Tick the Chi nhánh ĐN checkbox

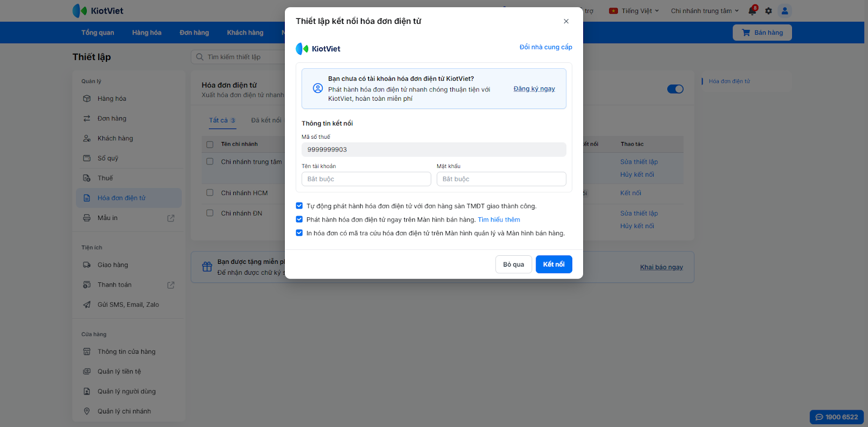210,213
